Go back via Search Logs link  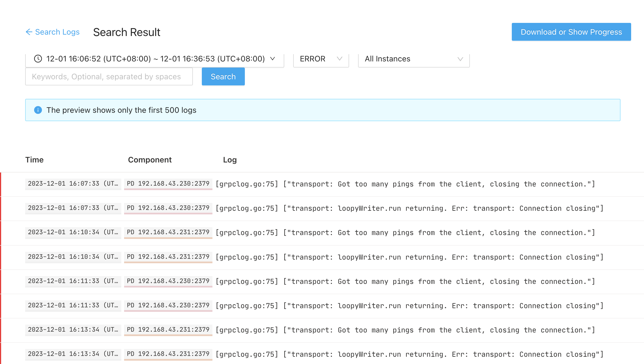[x=57, y=32]
